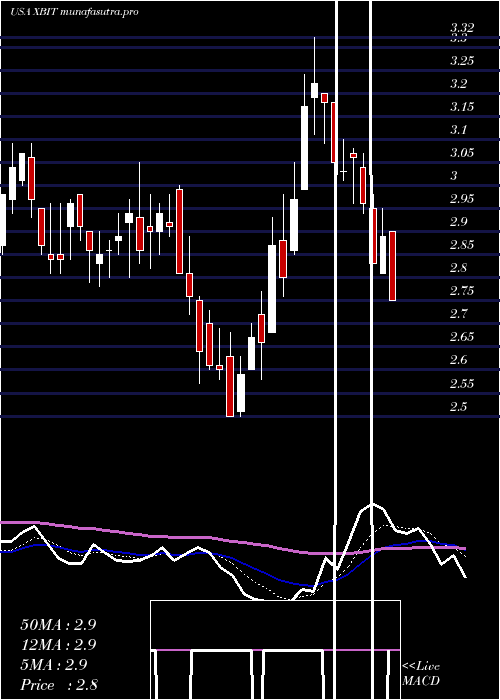
Task: Click the 3.2 price axis label
Action: pyautogui.click(x=458, y=84)
